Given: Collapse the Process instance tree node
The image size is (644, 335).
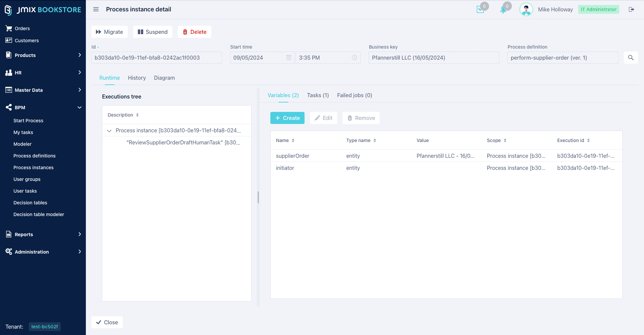Looking at the screenshot, I should [109, 131].
